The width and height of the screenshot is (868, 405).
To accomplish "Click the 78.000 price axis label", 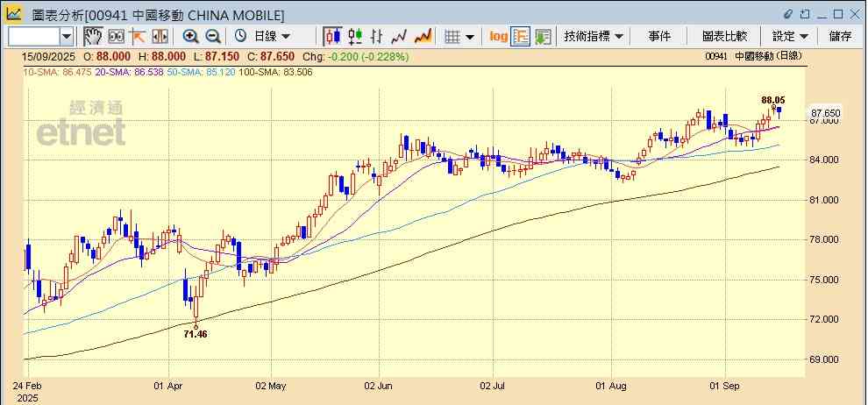I will (x=825, y=239).
